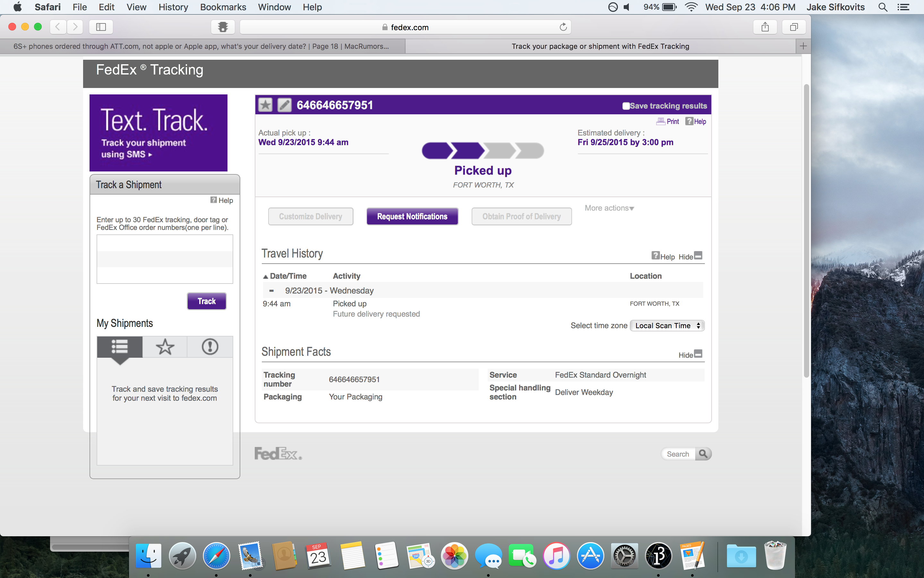This screenshot has width=924, height=578.
Task: Open a new Safari tab with plus
Action: coord(803,46)
